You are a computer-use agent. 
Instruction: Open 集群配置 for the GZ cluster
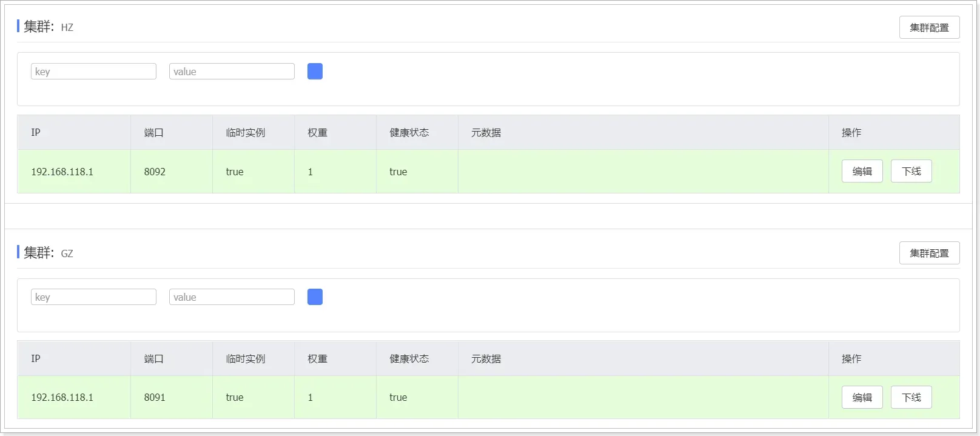pyautogui.click(x=929, y=253)
